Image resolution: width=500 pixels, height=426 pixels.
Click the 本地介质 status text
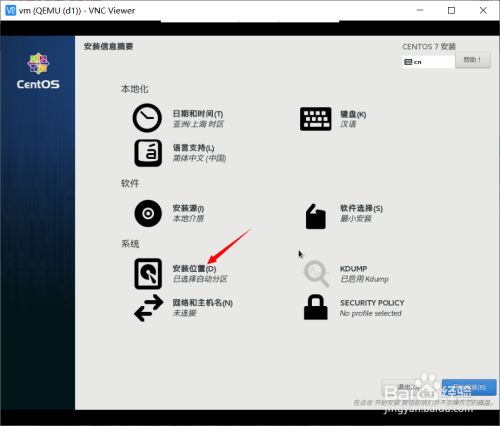[188, 218]
